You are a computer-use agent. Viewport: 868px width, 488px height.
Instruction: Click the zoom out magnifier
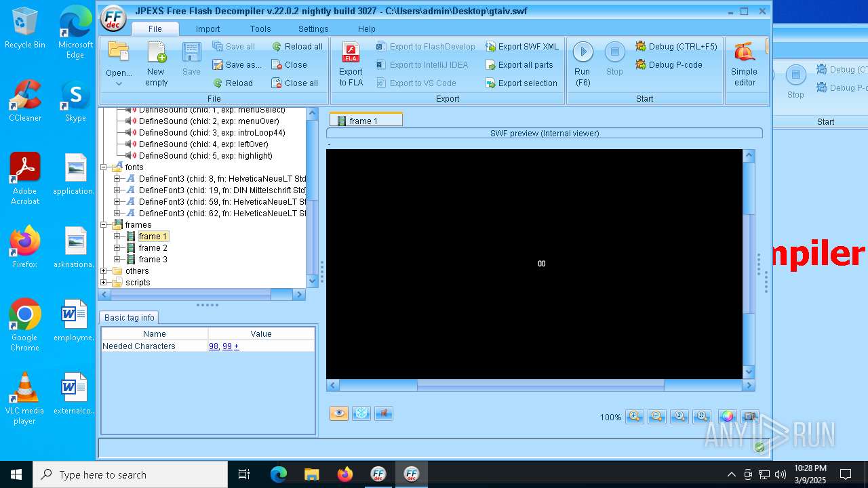tap(657, 417)
